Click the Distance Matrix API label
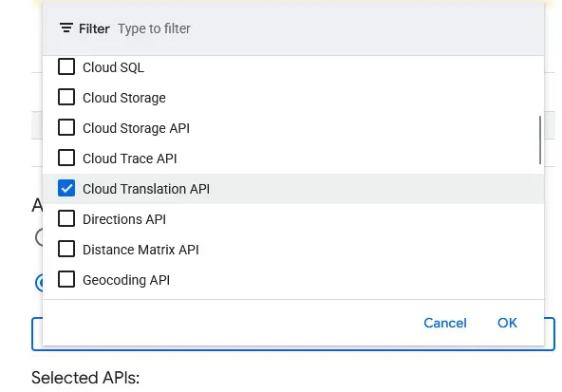 pyautogui.click(x=140, y=250)
